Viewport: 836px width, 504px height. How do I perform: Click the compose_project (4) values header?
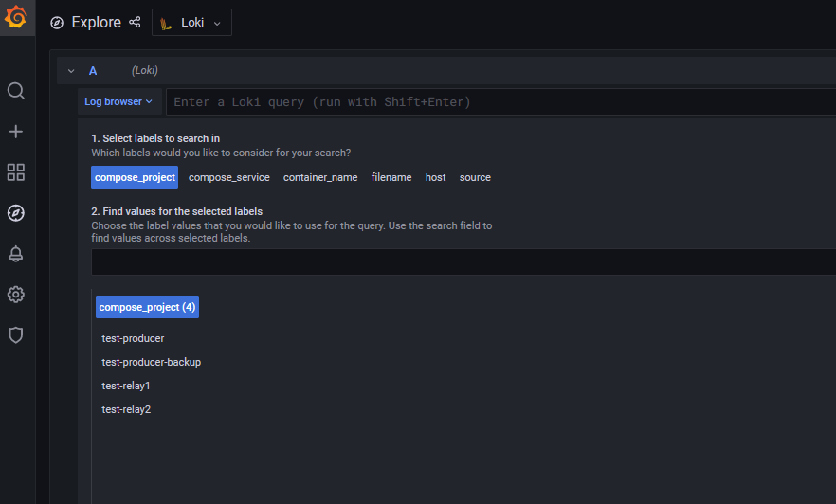pyautogui.click(x=147, y=307)
